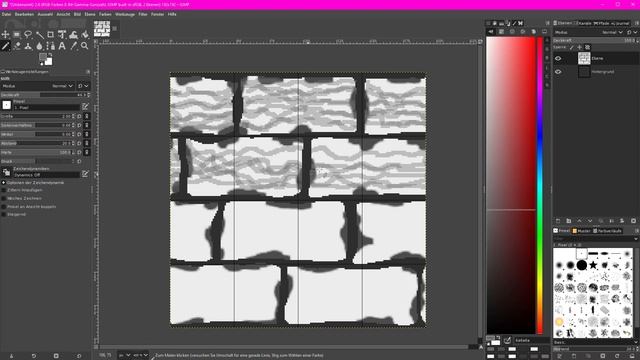Select the Pencil tool
This screenshot has width=640, height=360.
(x=5, y=46)
